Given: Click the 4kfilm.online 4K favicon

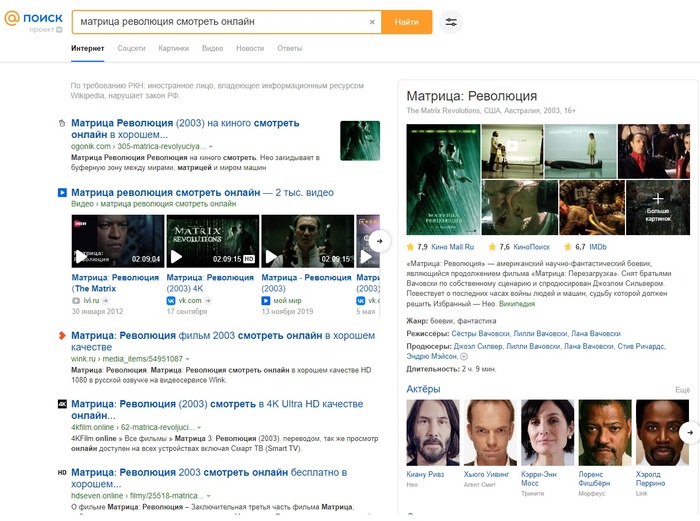Looking at the screenshot, I should [x=62, y=404].
